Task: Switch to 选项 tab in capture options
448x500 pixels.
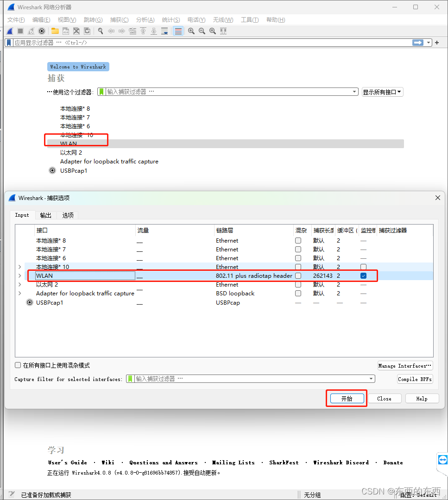Action: point(68,215)
